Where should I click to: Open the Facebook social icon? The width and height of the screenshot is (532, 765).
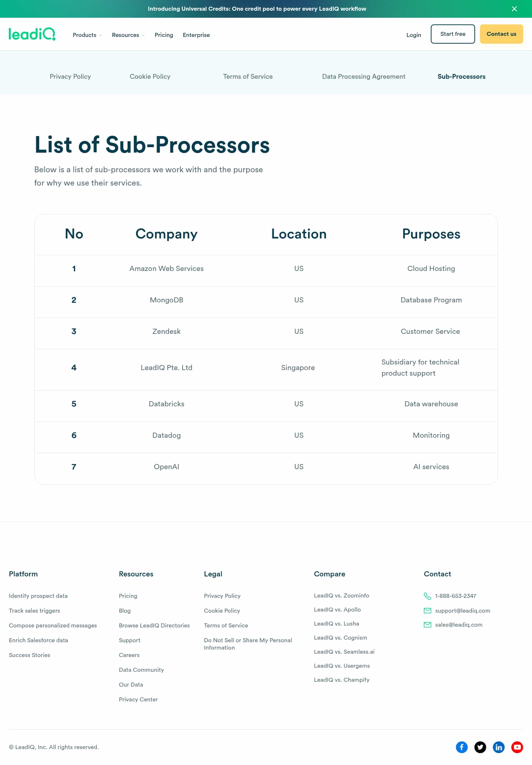click(x=461, y=747)
